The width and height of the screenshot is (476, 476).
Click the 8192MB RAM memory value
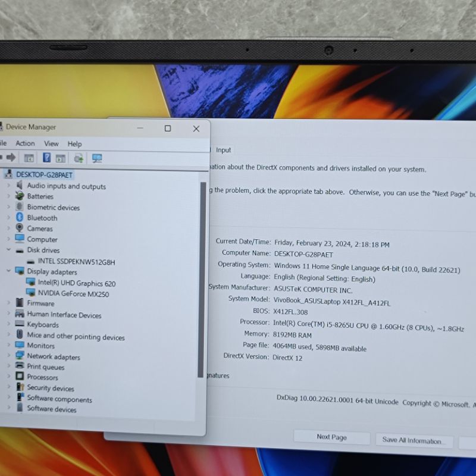tap(292, 335)
